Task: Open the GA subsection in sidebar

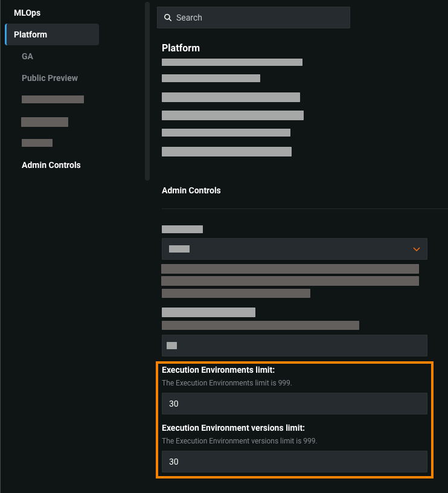Action: (x=27, y=56)
